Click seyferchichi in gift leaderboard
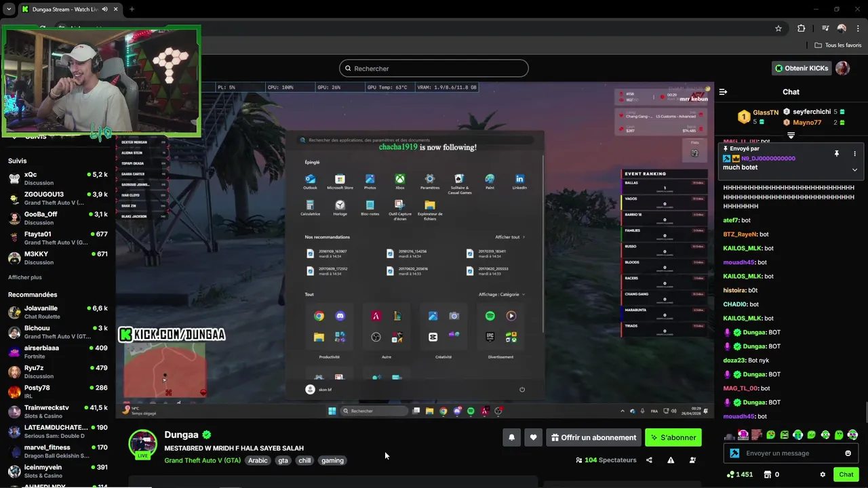 coord(812,112)
